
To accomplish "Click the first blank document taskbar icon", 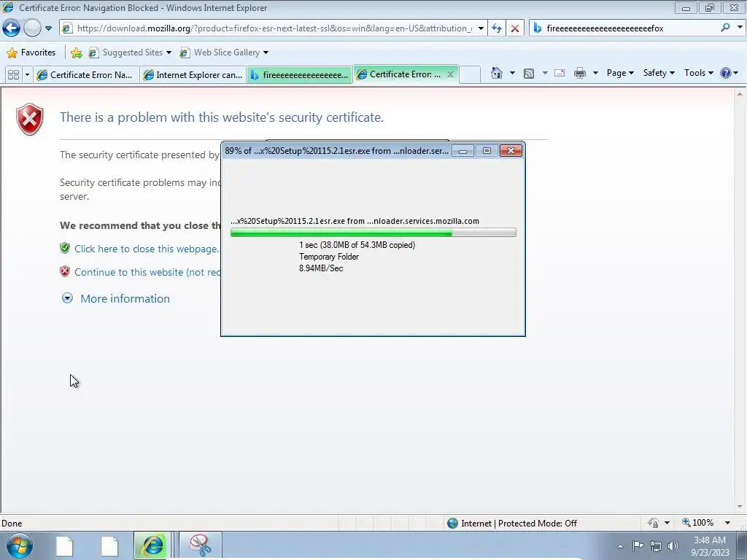I will [64, 546].
